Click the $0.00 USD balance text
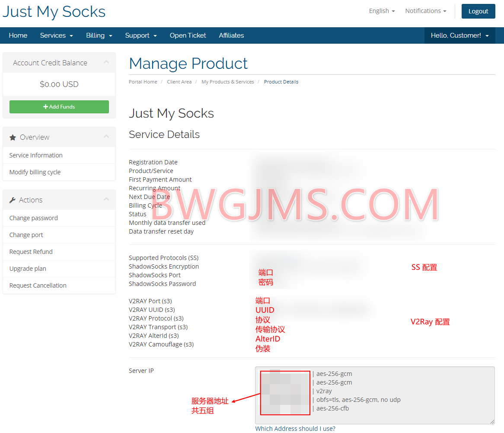Image resolution: width=504 pixels, height=433 pixels. (59, 84)
